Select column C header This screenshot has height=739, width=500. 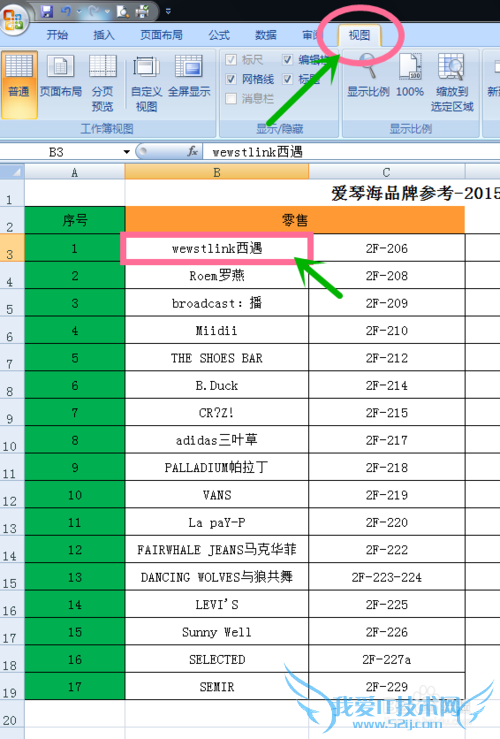click(386, 172)
